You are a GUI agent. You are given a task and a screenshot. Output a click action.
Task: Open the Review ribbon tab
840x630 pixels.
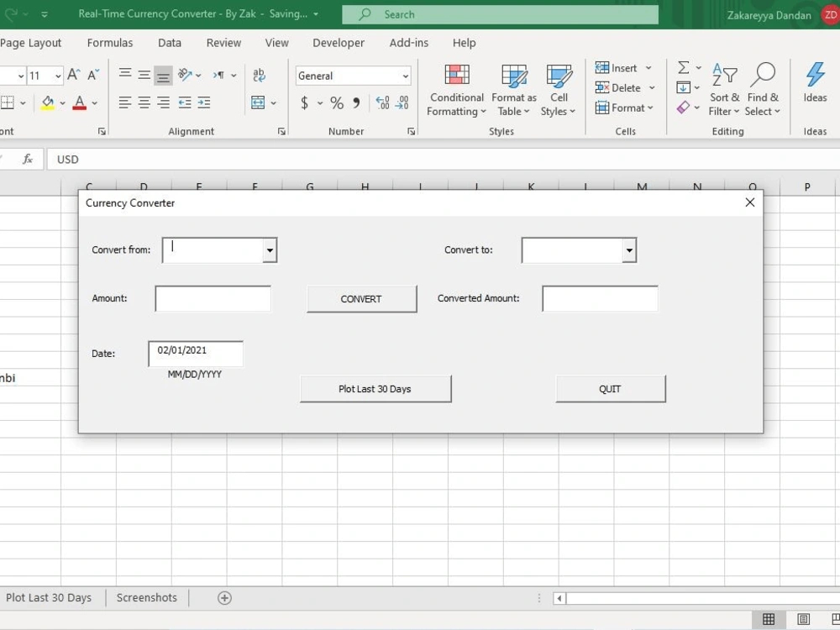pos(223,43)
